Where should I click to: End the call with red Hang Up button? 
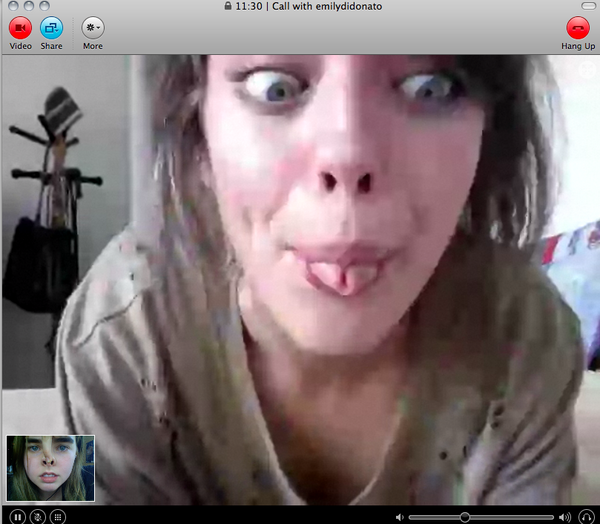click(x=577, y=27)
